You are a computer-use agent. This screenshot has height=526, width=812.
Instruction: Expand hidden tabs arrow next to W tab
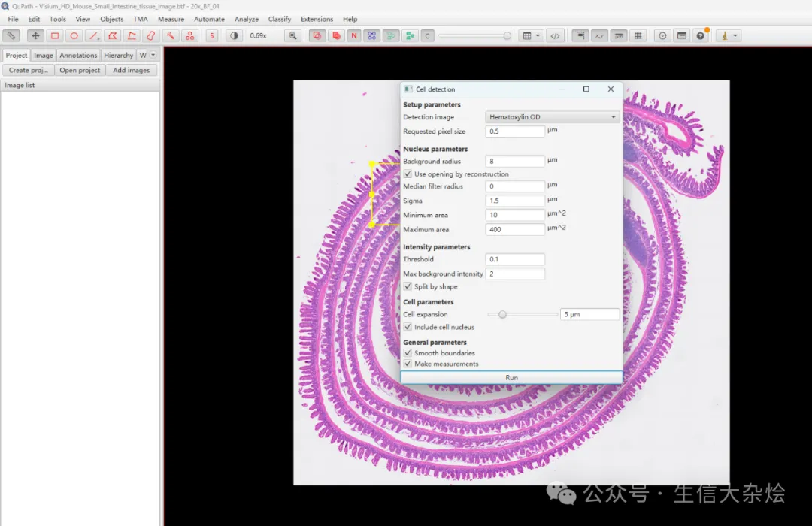coord(153,55)
